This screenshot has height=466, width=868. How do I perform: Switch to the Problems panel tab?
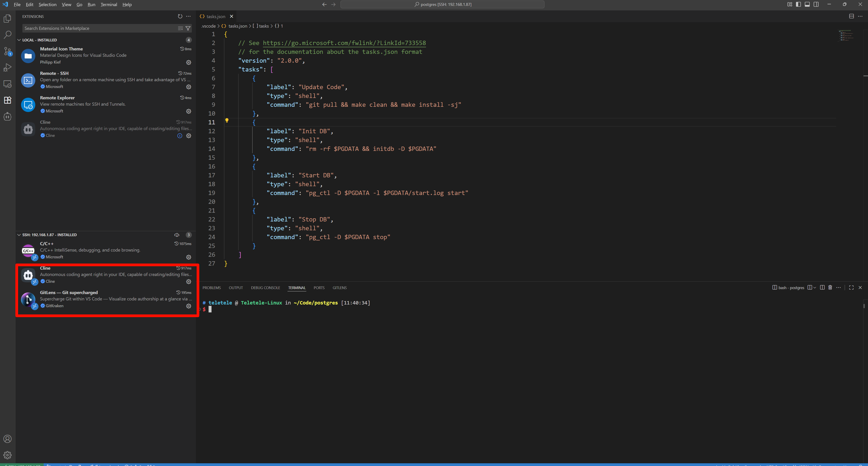coord(212,288)
